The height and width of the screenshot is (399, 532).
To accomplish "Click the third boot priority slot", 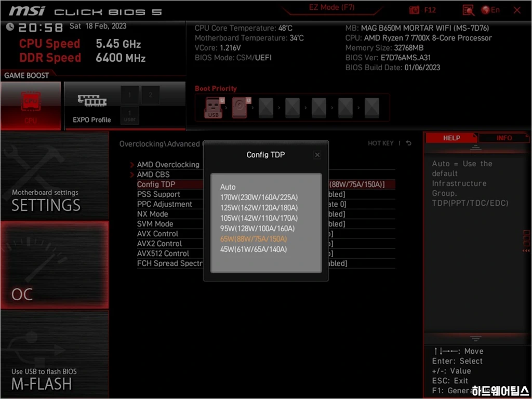I will coord(266,108).
